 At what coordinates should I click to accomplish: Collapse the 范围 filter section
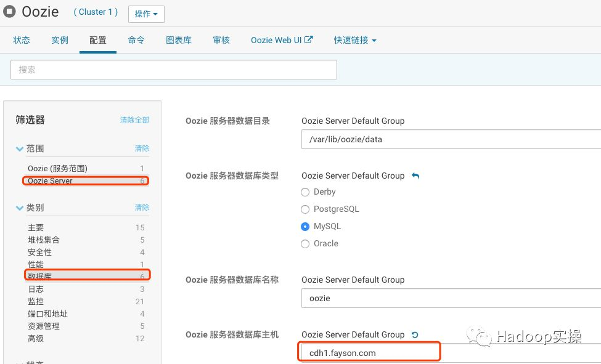[x=20, y=148]
